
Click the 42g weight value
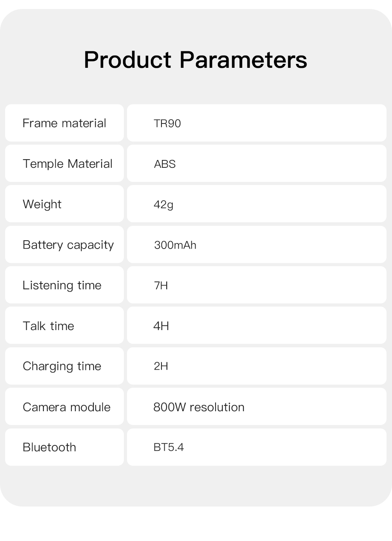point(163,205)
